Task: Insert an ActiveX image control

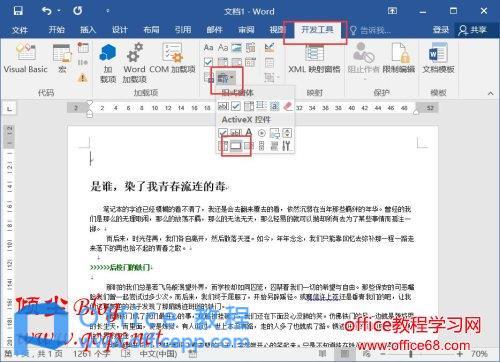Action: click(x=274, y=133)
